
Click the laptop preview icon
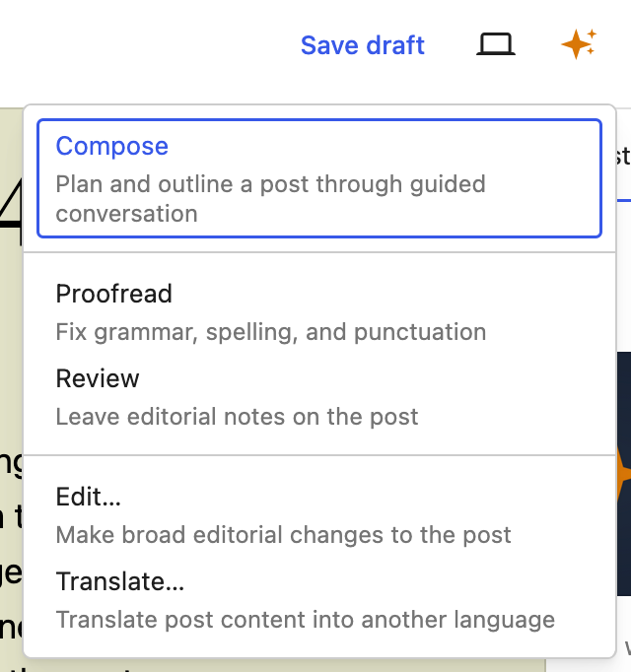coord(496,45)
